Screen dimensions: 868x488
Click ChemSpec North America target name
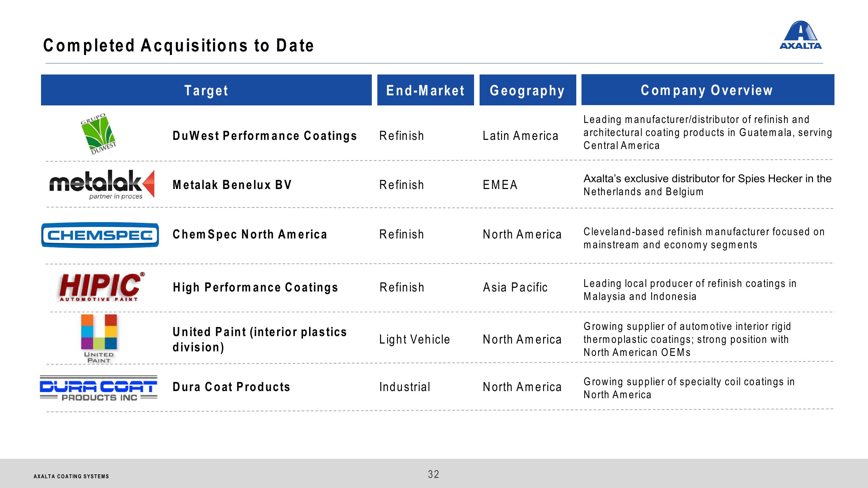[250, 234]
